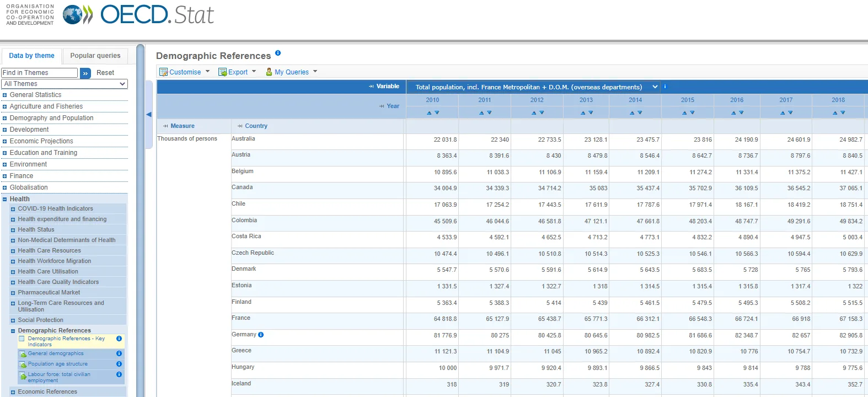Click the Measure dimension link
Image resolution: width=868 pixels, height=397 pixels.
tap(183, 126)
